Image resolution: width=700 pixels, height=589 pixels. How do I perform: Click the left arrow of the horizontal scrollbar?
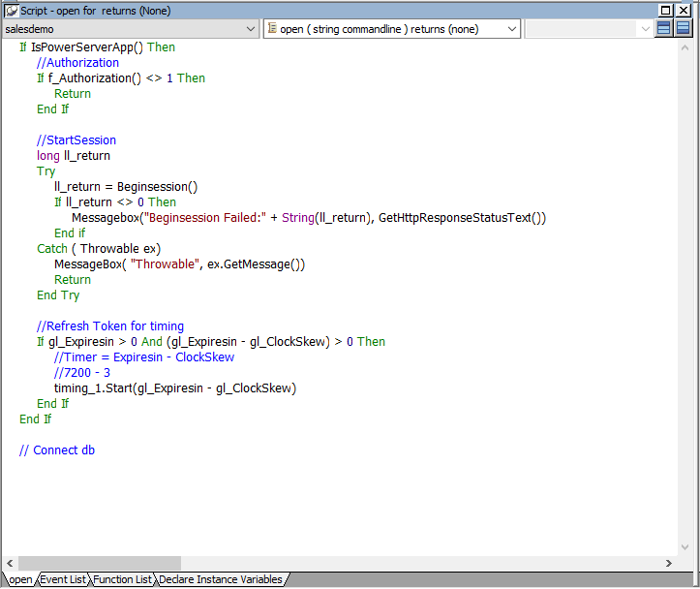(10, 563)
